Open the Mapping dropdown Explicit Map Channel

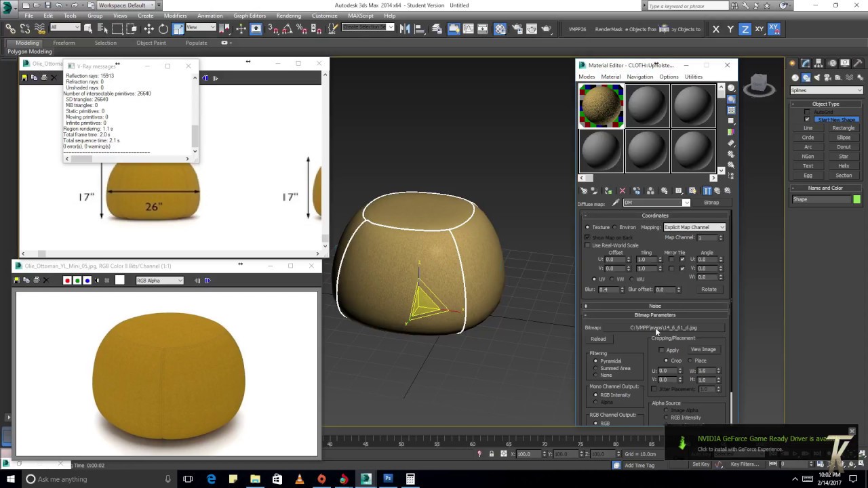[x=694, y=227]
